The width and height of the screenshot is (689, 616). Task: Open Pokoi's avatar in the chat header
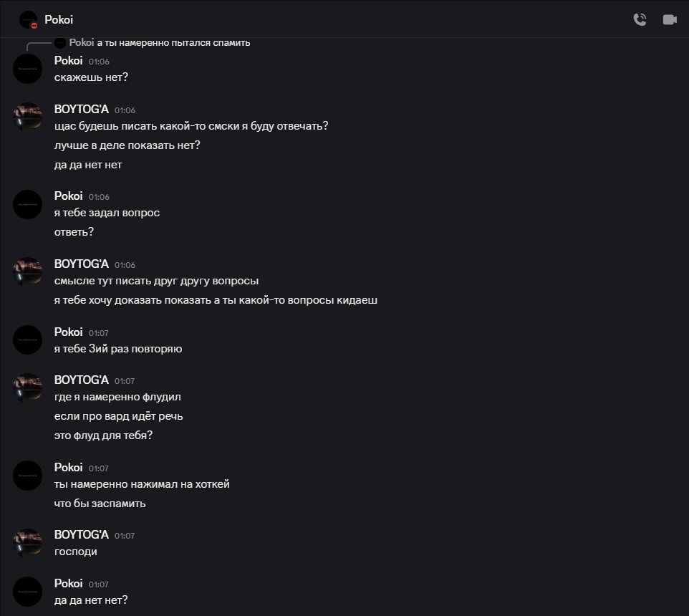28,20
